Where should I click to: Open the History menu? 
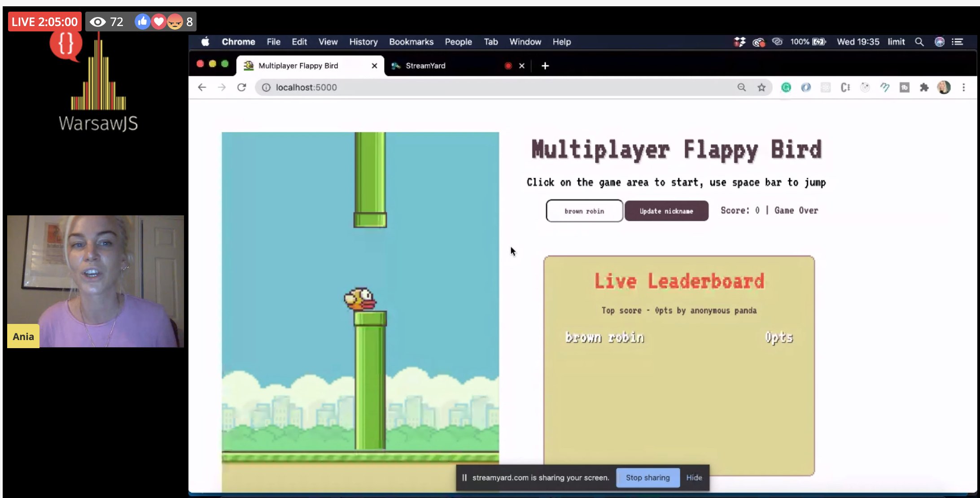tap(363, 42)
